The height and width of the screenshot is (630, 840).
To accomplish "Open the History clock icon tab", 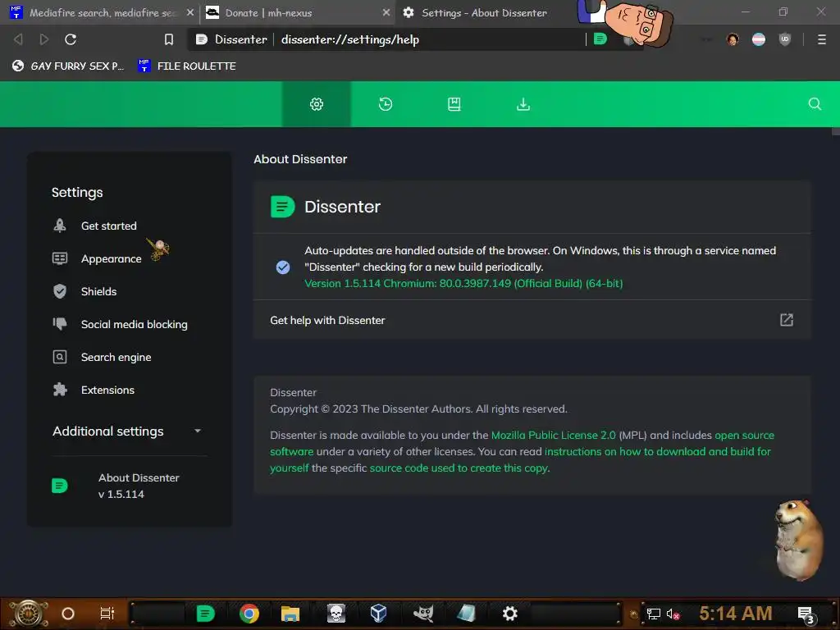I will 386,104.
